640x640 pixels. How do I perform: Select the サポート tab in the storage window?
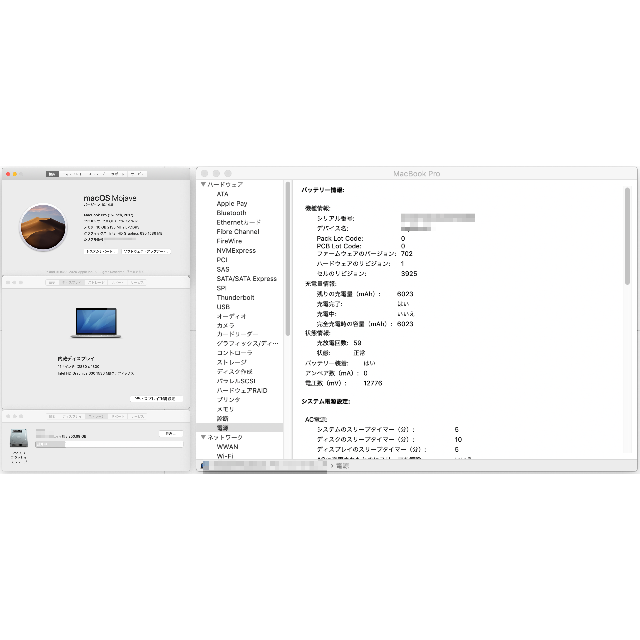point(118,416)
